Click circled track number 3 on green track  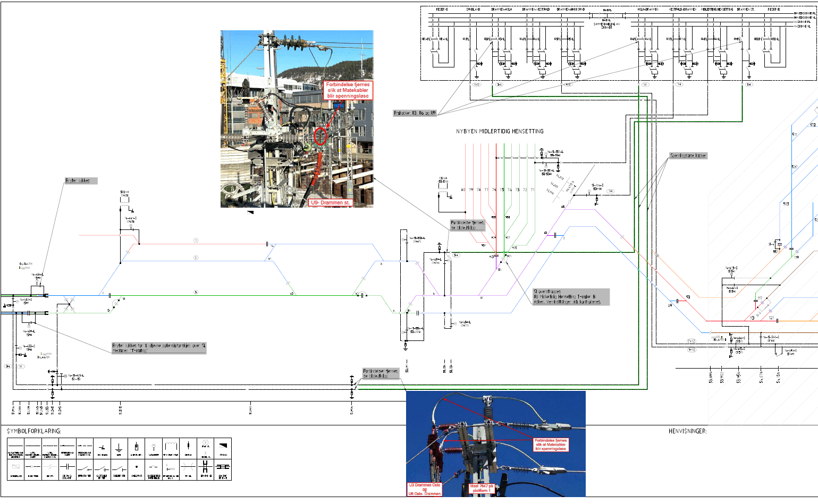click(196, 292)
